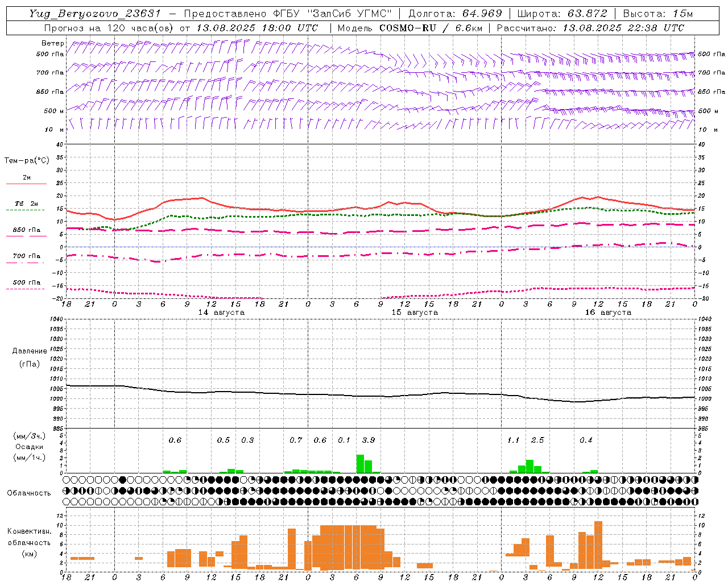This screenshot has width=728, height=582.
Task: Click the Облачность cloud cover label
Action: [x=29, y=493]
